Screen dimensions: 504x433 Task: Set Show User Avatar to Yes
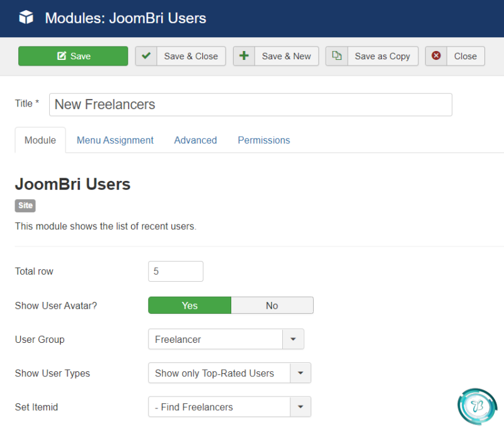[x=190, y=305]
